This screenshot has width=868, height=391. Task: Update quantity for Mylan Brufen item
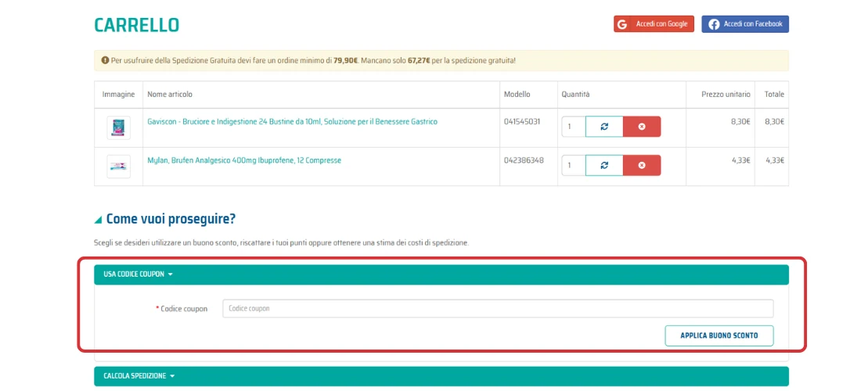coord(603,166)
